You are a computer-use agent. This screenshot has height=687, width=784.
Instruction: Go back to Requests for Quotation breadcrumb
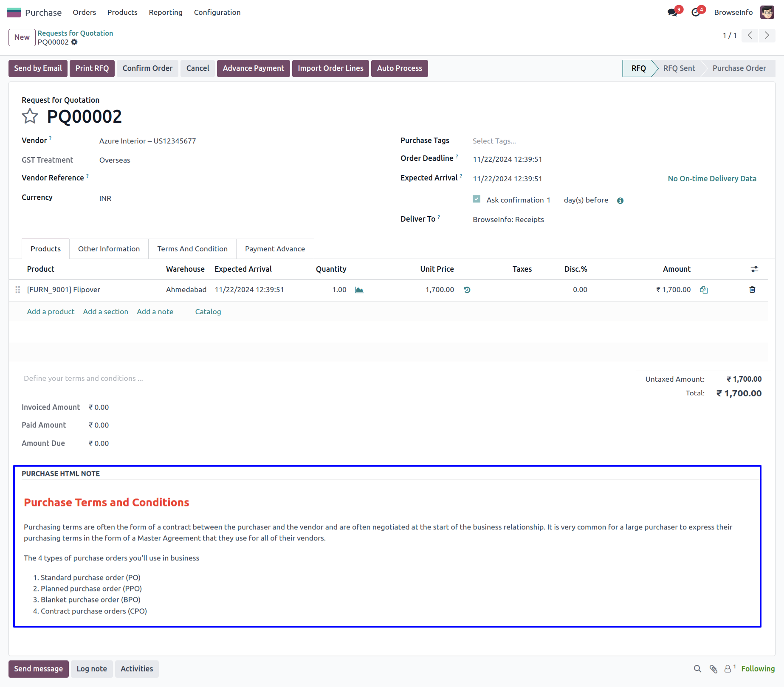(x=75, y=33)
